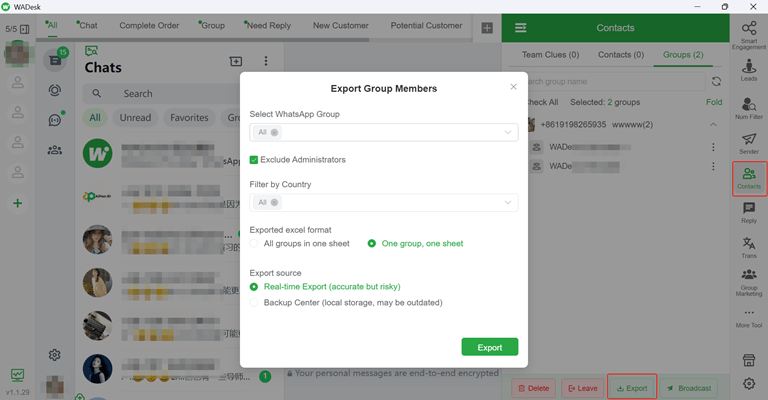Select the Favorites chat filter
The image size is (768, 400).
(x=189, y=118)
